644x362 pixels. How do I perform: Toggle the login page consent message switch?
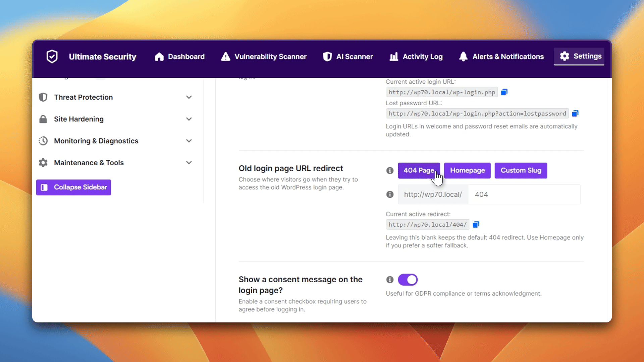point(408,280)
